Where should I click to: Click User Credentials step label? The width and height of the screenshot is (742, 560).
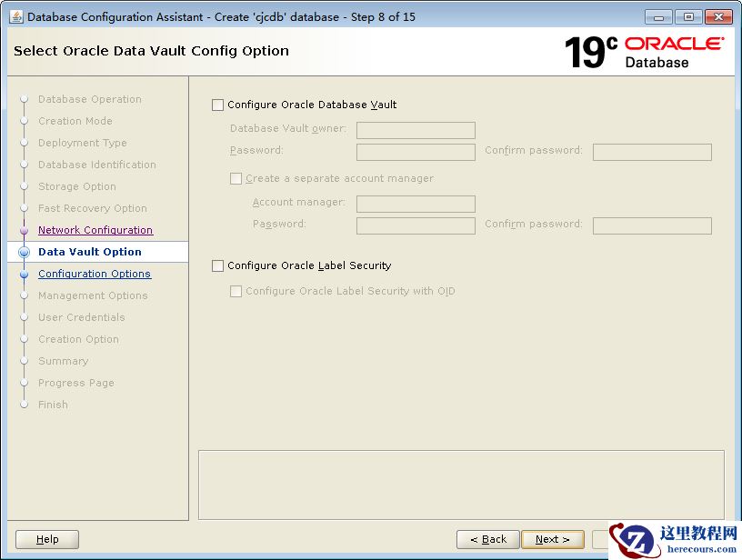82,317
